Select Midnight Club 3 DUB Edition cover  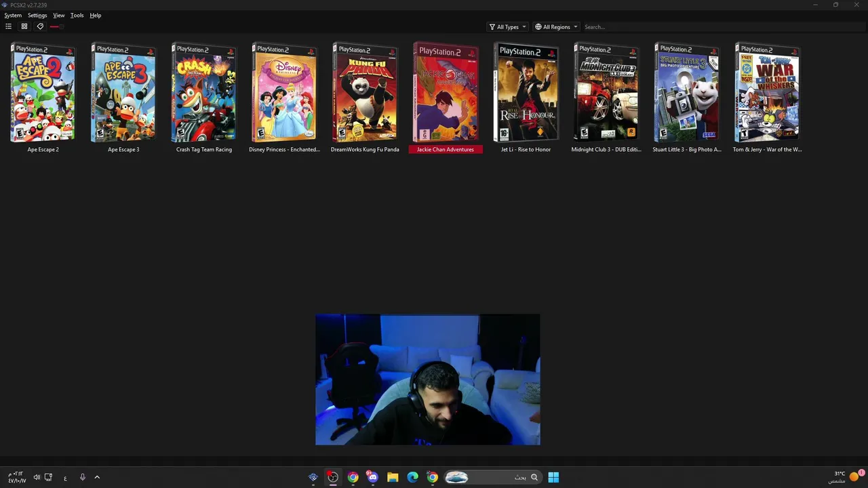click(606, 93)
